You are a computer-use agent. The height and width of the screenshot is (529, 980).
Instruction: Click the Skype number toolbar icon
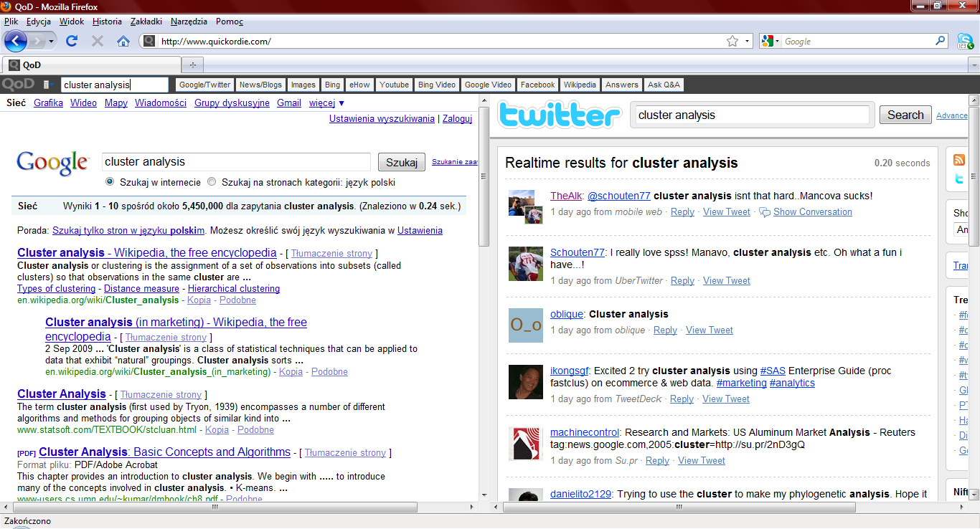966,41
